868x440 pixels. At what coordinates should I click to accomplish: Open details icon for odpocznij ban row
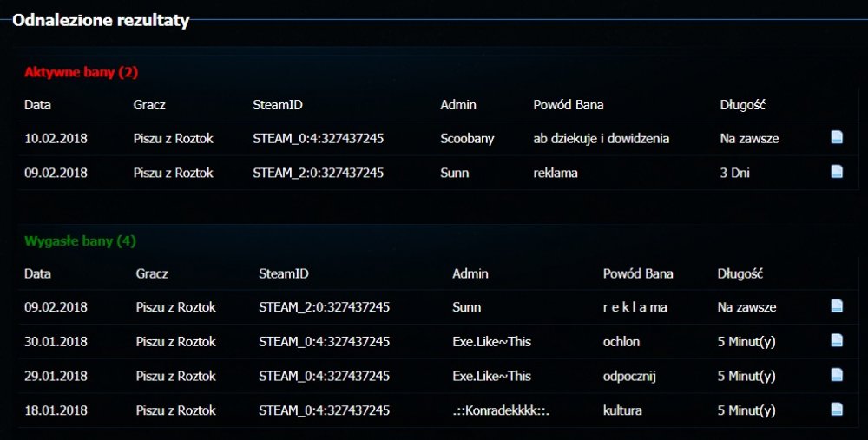[837, 375]
